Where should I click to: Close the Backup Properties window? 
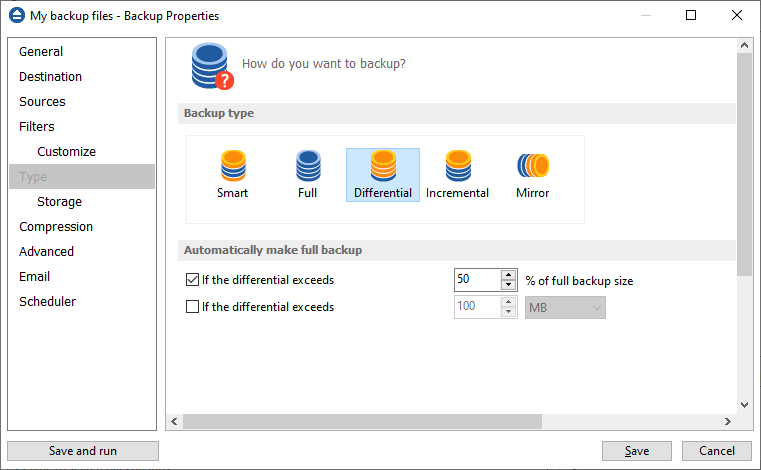point(737,16)
